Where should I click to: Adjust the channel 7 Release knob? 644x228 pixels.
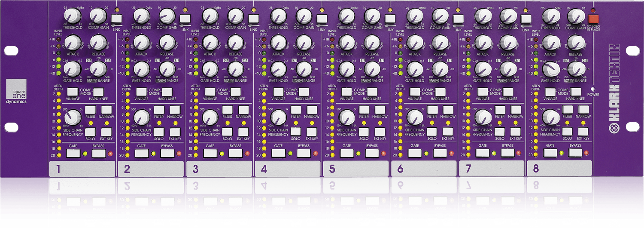pos(508,43)
